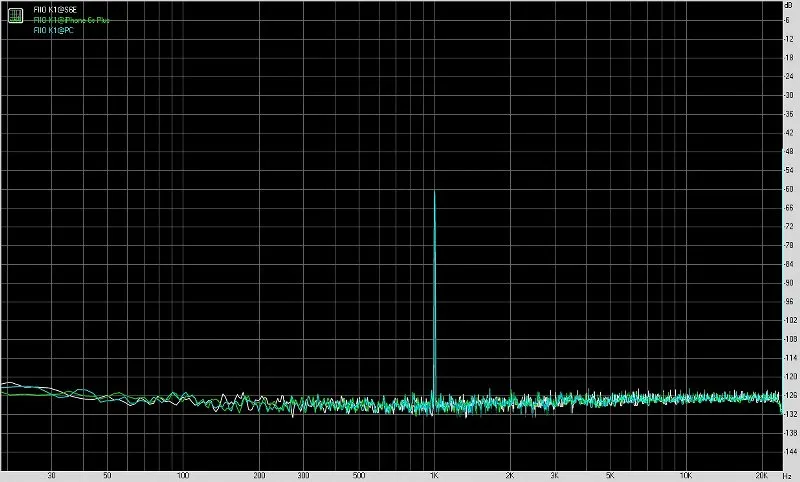The image size is (800, 482).
Task: Click the 10K frequency axis label
Action: 686,475
